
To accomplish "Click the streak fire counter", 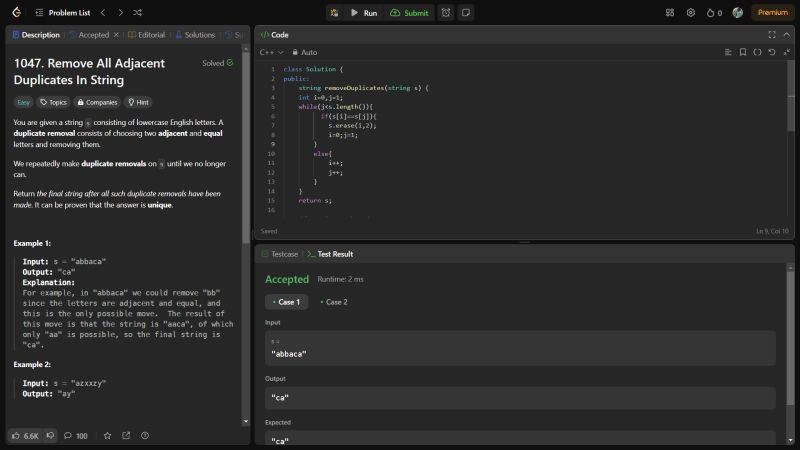I will click(714, 13).
